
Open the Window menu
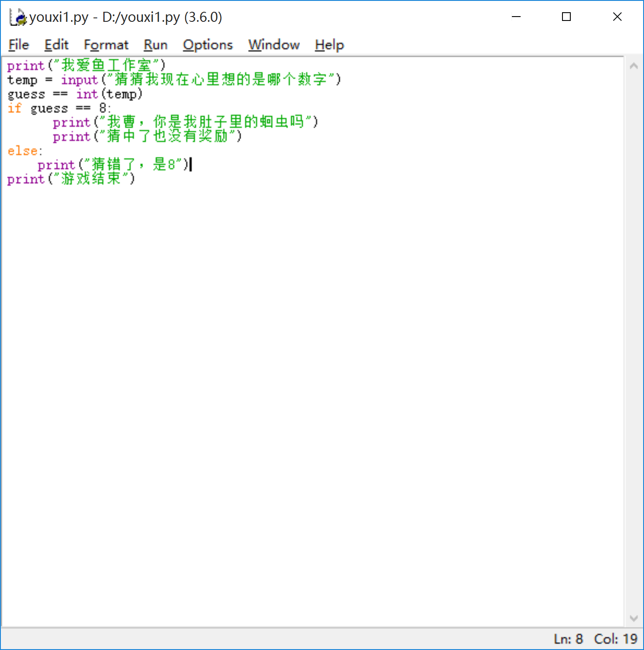coord(274,45)
